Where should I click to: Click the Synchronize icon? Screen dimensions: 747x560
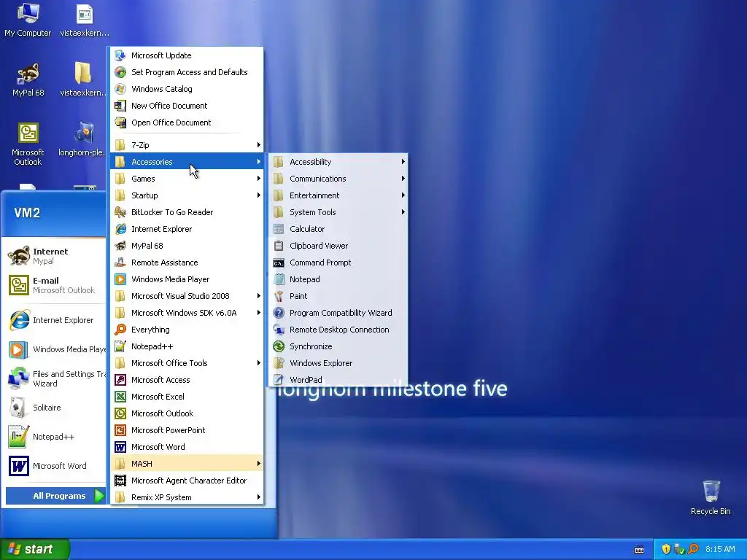click(279, 346)
